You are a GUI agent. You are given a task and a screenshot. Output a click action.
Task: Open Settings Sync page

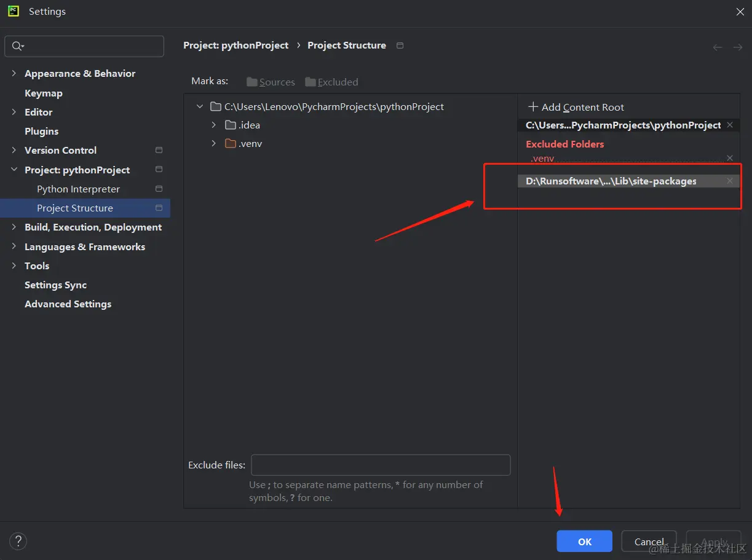pyautogui.click(x=55, y=285)
